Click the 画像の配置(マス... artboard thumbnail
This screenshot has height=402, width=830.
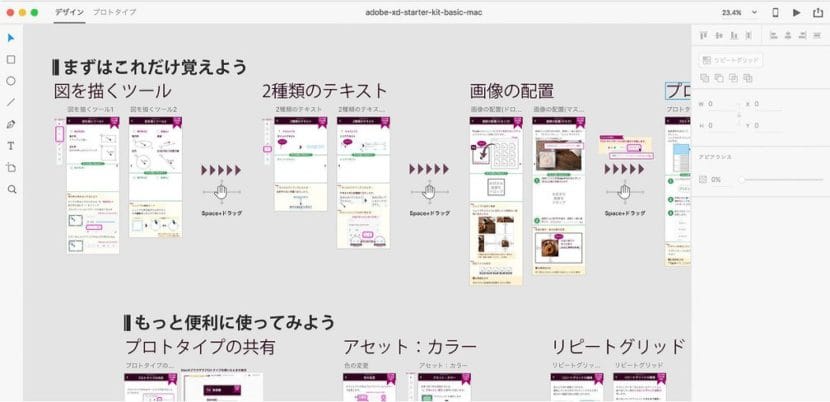pos(559,195)
